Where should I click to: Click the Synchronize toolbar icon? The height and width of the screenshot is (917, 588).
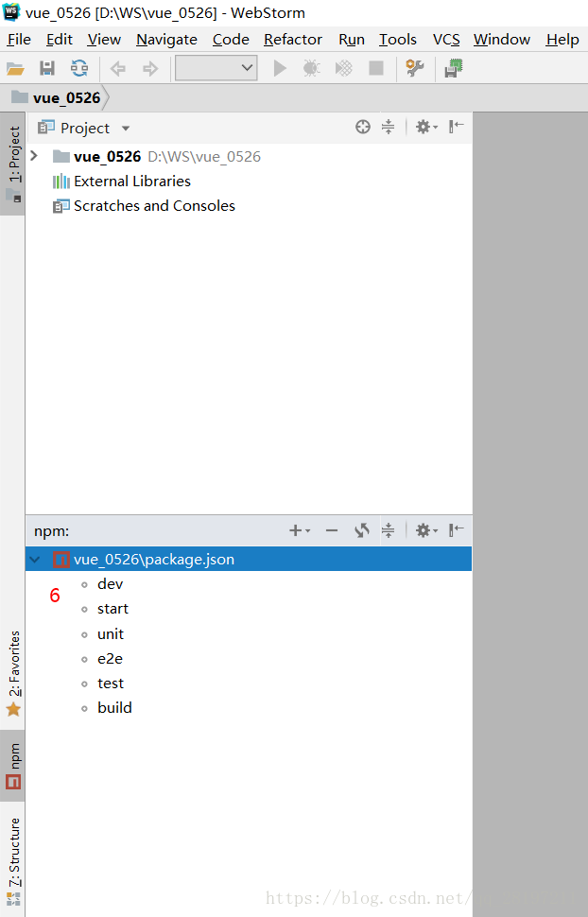click(x=79, y=69)
